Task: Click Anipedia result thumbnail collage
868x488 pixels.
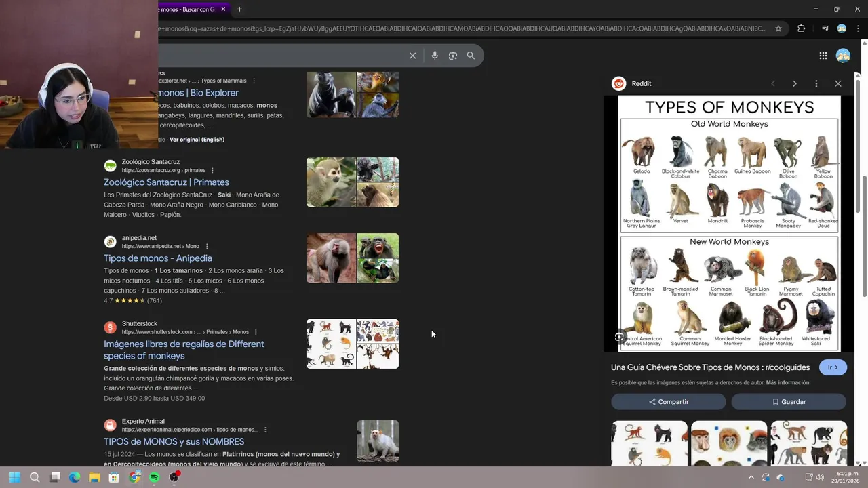Action: [353, 258]
